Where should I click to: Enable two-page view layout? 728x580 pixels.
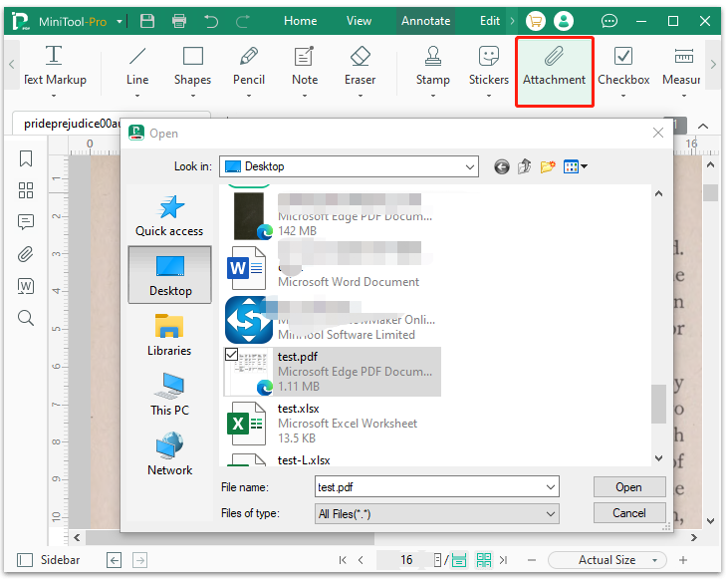[484, 560]
